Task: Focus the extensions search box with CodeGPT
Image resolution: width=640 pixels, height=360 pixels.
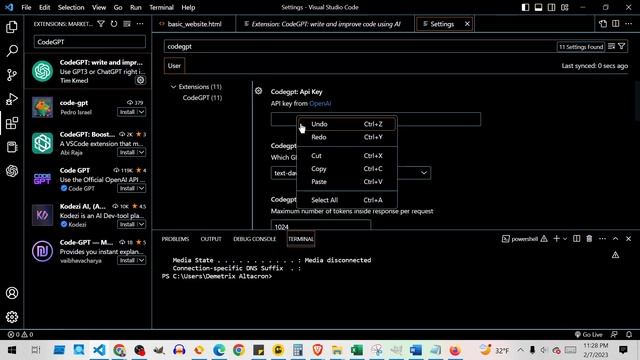Action: [89, 42]
